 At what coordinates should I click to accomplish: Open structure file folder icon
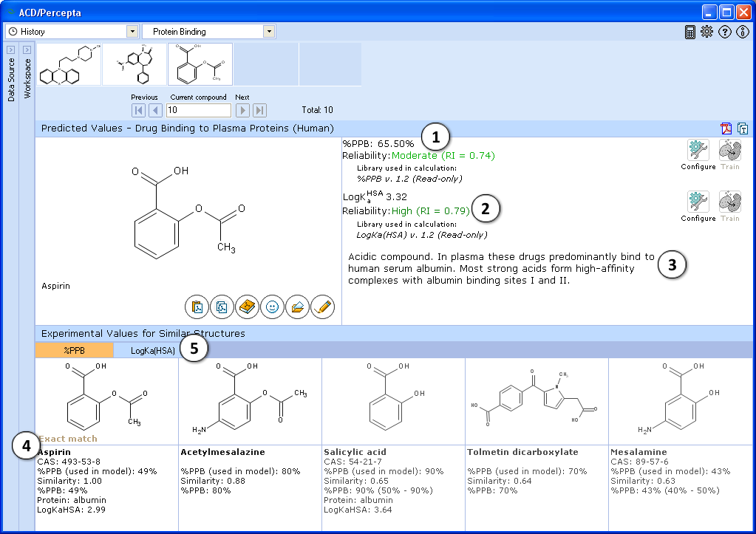pyautogui.click(x=298, y=307)
